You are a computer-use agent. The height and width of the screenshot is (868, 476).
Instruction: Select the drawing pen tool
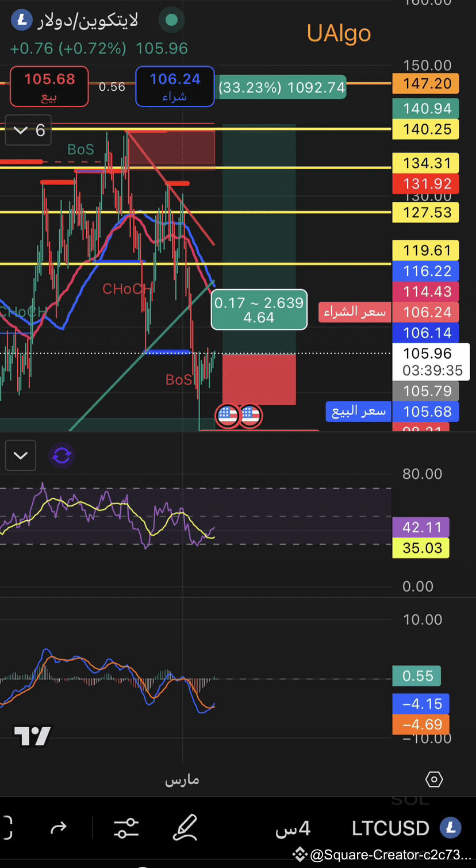pos(184,828)
